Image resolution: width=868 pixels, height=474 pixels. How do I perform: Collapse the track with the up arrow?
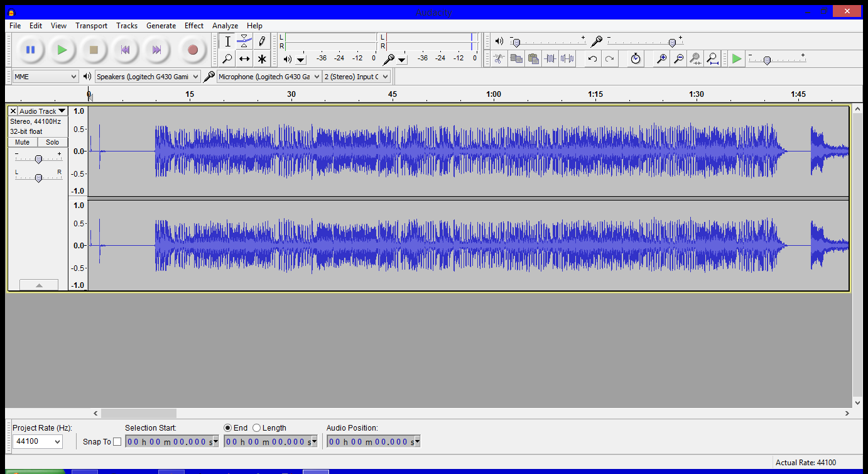(x=39, y=285)
